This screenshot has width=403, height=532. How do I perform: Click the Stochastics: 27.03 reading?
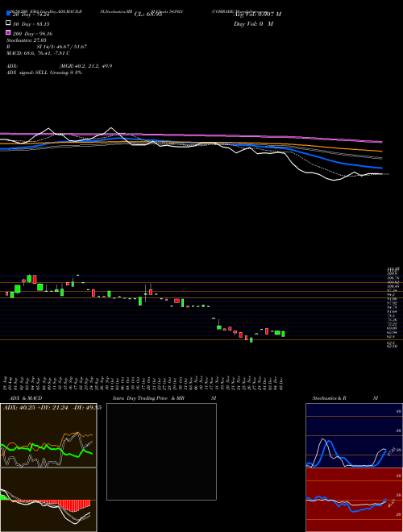pyautogui.click(x=26, y=40)
